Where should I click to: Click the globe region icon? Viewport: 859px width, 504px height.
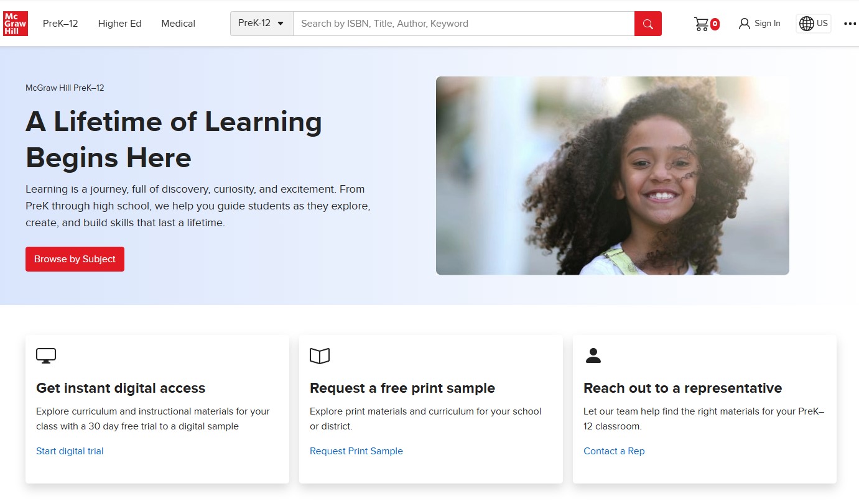(806, 24)
